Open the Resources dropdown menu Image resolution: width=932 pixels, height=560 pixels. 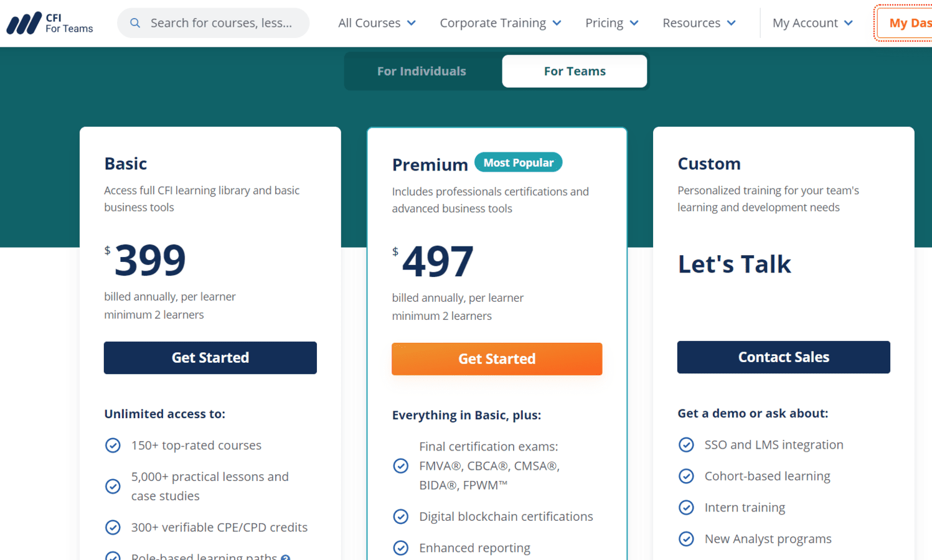699,22
